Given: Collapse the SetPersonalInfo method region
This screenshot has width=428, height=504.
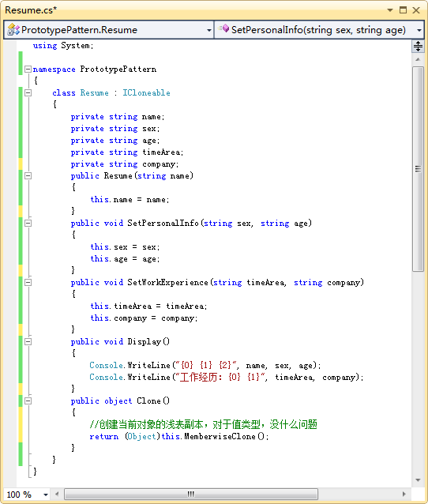Looking at the screenshot, I should (28, 223).
